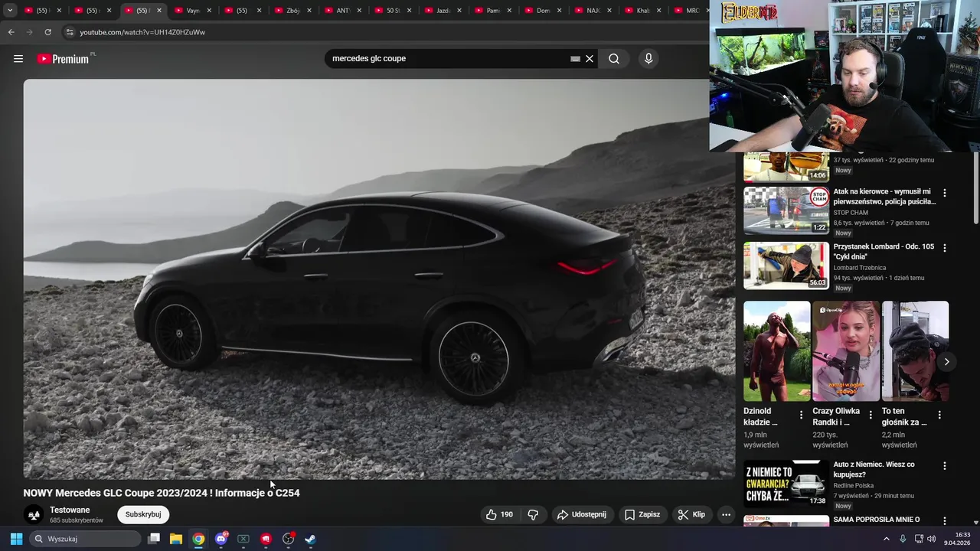Open options for 'Crazy Oliwka Randki' Short
Screen dimensions: 980x551
871,415
